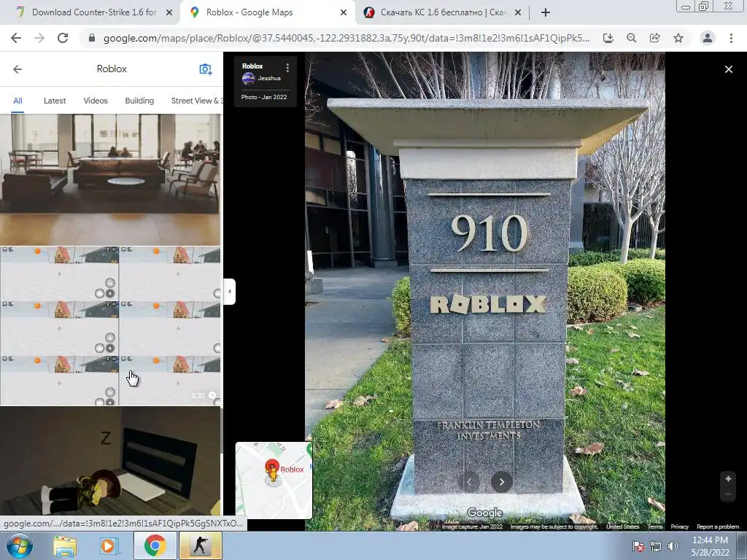This screenshot has width=747, height=560.
Task: Share this page using share icon
Action: point(655,38)
